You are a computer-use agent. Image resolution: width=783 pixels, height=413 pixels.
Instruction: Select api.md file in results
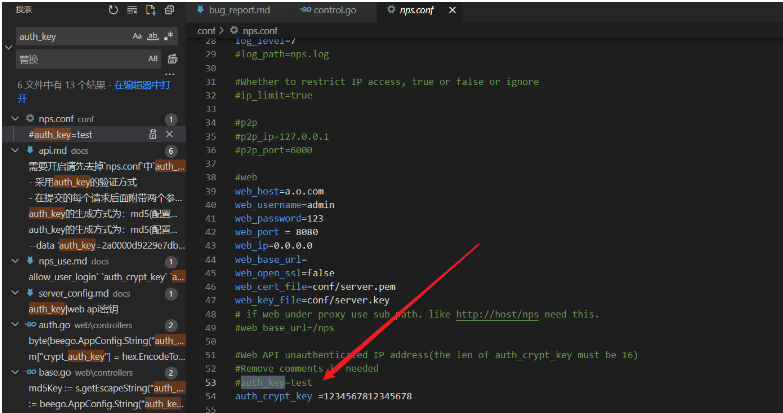pos(52,150)
